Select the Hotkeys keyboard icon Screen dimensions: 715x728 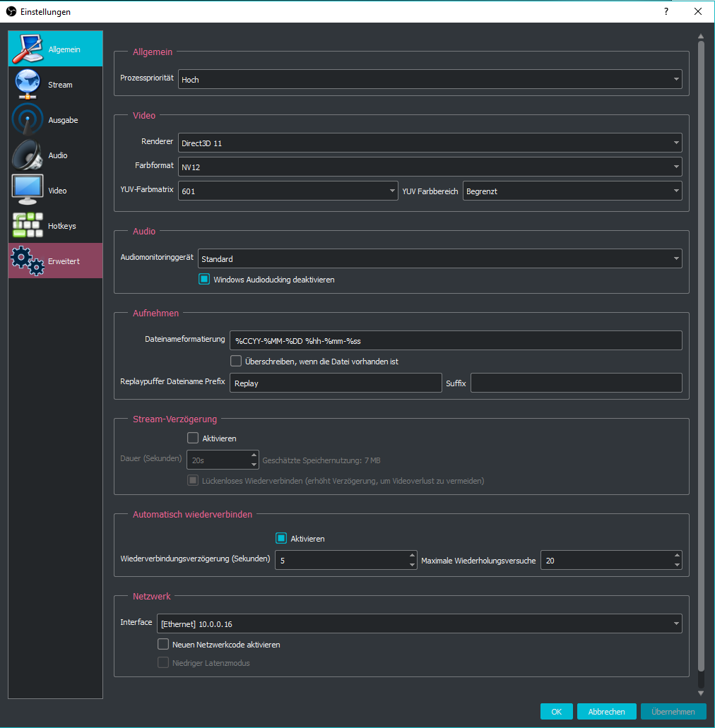(x=28, y=225)
